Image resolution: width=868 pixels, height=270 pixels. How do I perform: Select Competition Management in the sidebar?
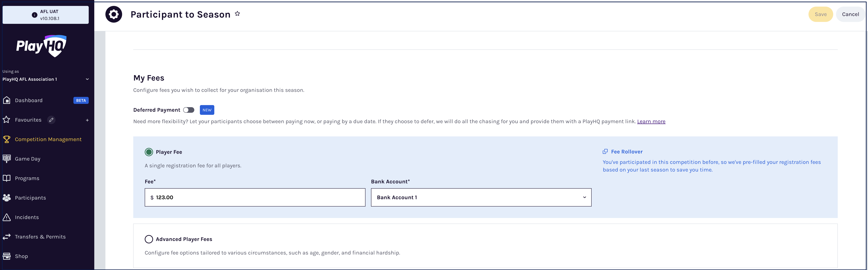click(48, 139)
